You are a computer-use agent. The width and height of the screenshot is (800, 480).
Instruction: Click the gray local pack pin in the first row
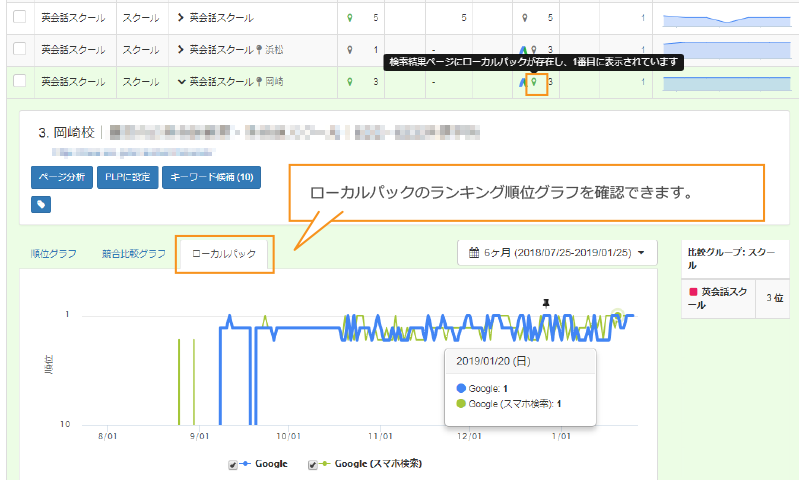(x=524, y=18)
